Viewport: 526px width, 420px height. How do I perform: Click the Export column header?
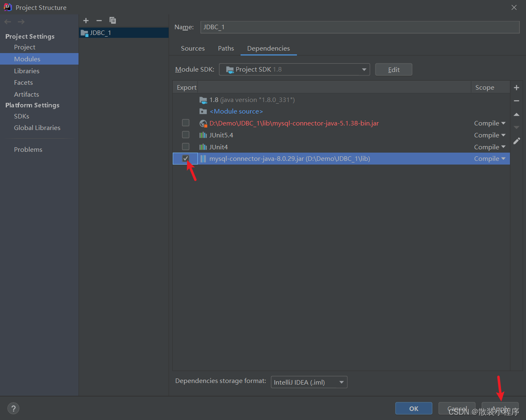pyautogui.click(x=186, y=87)
